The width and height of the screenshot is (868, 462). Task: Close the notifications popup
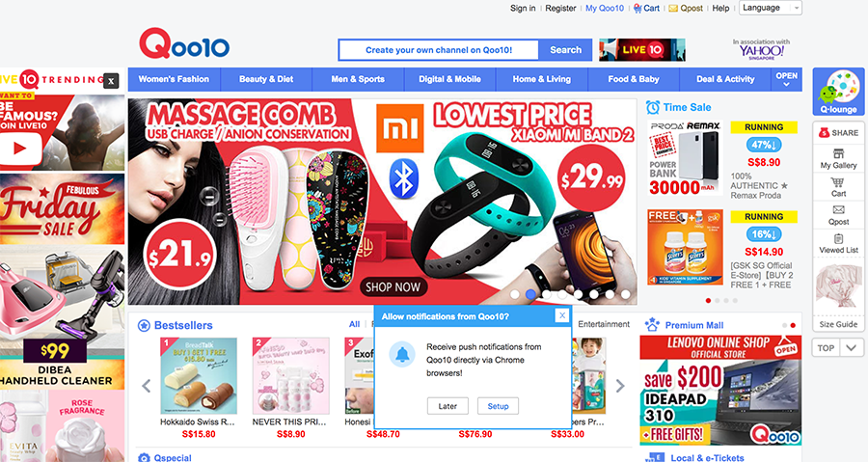562,315
